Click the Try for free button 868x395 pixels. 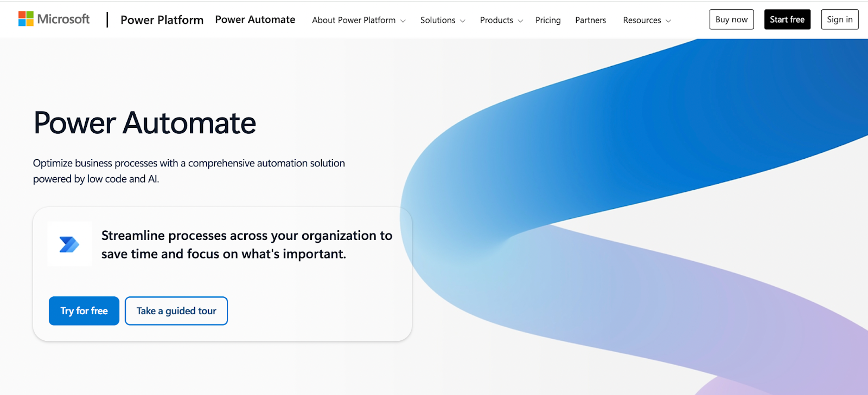click(84, 311)
